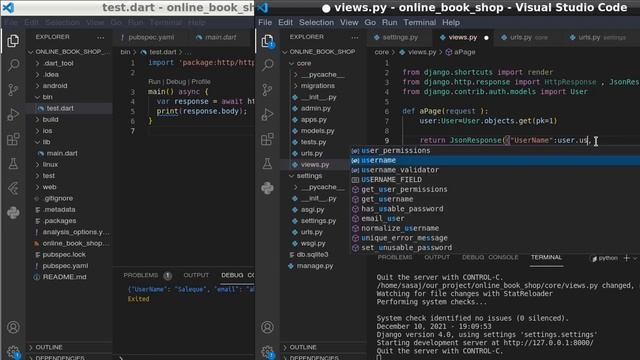Open Search icon in views.py window activity bar
640x360 pixels.
[x=267, y=64]
